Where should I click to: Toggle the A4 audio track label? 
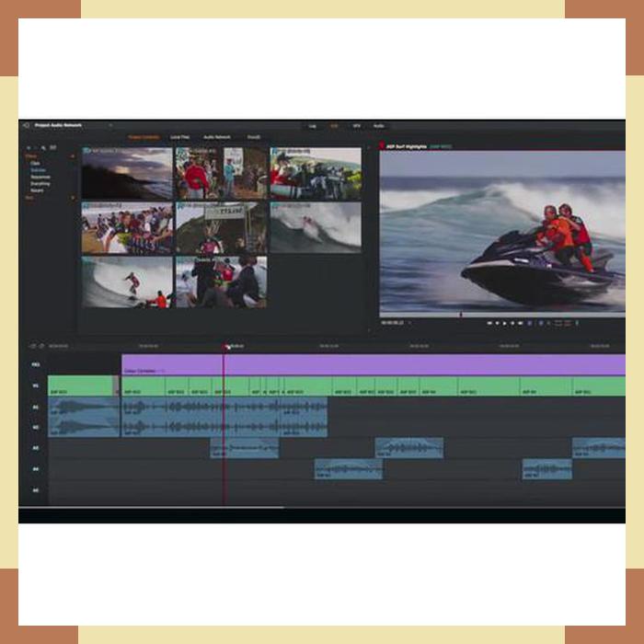click(36, 469)
